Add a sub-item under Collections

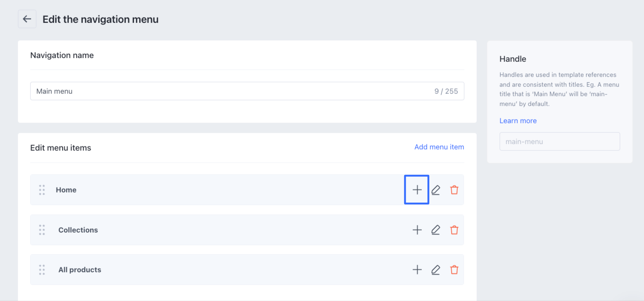[417, 230]
